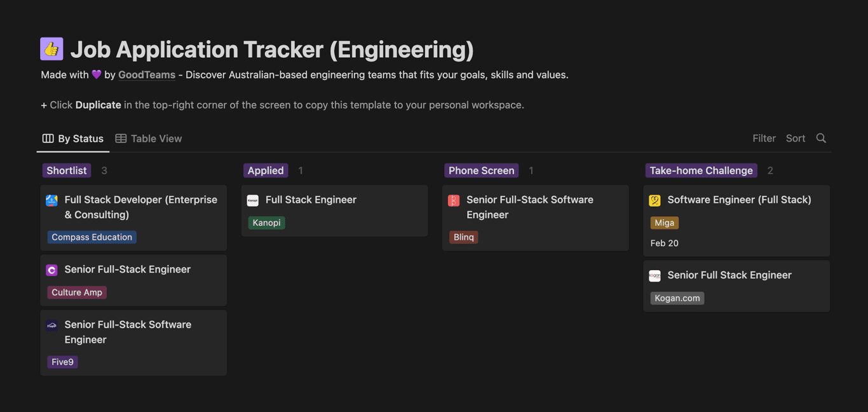Screen dimensions: 868x412
Task: Click the Miga logo icon
Action: tap(654, 200)
